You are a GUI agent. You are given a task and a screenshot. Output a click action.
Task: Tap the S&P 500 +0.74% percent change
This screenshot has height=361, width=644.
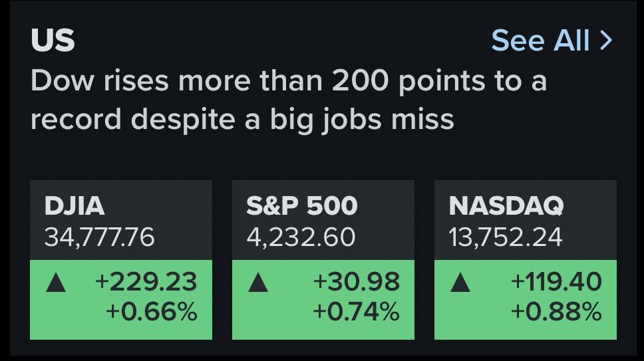356,311
